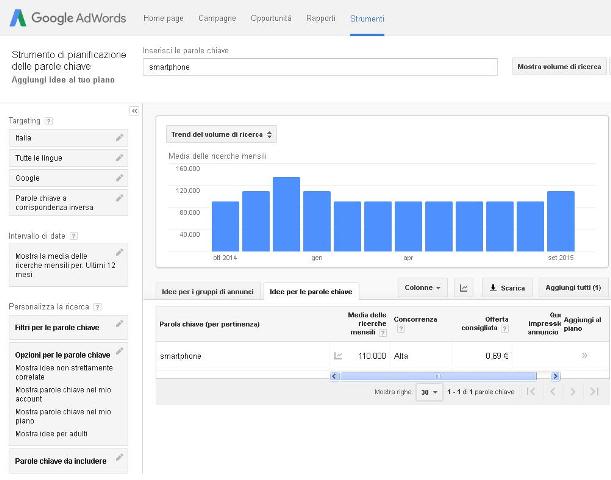This screenshot has height=480, width=611.
Task: Edit Opzioni per le parole chiave pencil
Action: [x=120, y=351]
